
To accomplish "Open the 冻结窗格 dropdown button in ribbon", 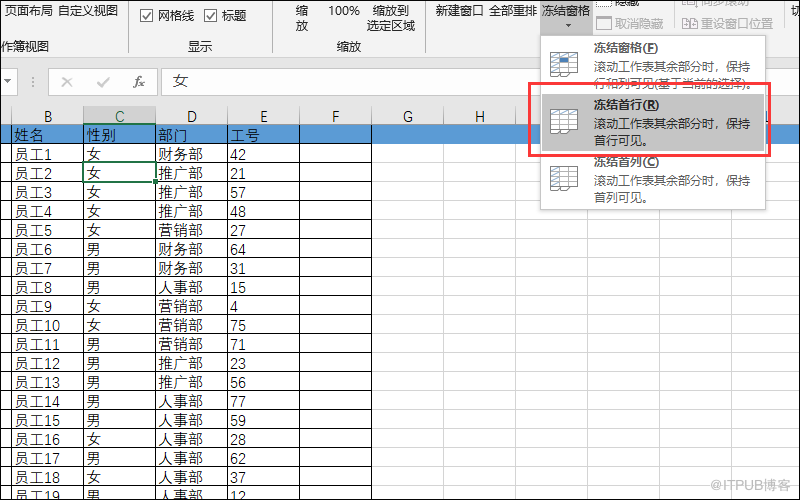I will [566, 16].
